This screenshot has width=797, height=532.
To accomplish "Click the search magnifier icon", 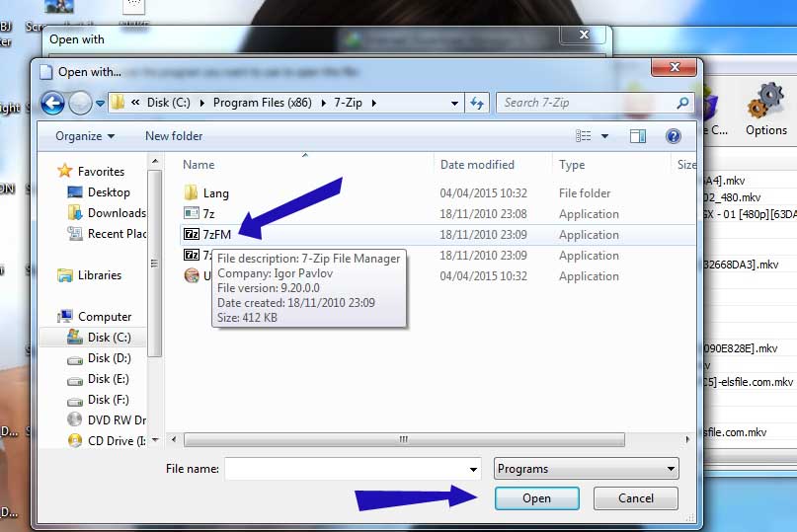I will coord(682,103).
